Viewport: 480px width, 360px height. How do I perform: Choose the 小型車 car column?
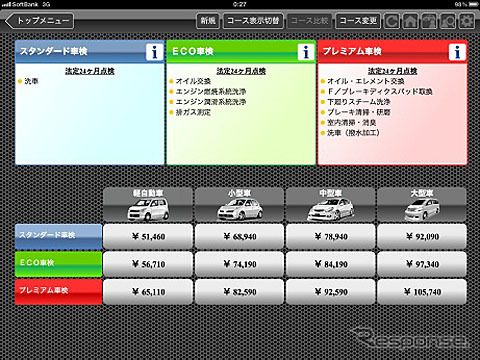tap(240, 205)
